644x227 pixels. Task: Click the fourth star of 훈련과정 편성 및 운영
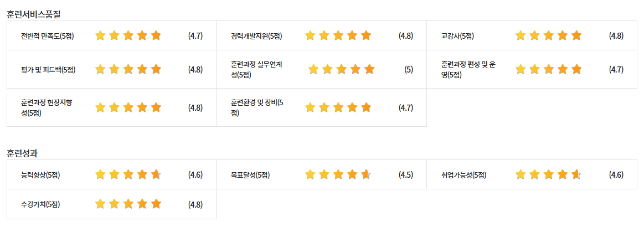pyautogui.click(x=563, y=70)
